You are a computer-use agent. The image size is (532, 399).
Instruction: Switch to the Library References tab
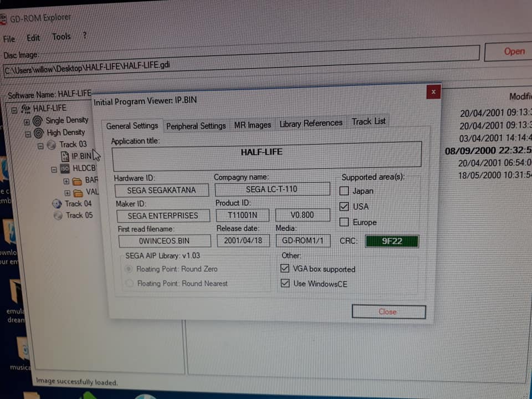coord(311,123)
